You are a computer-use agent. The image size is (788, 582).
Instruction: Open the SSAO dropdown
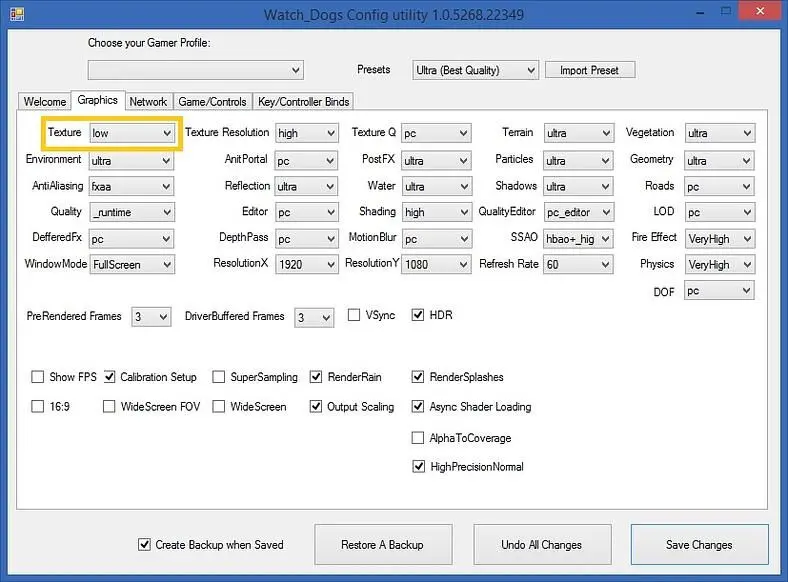[x=578, y=239]
